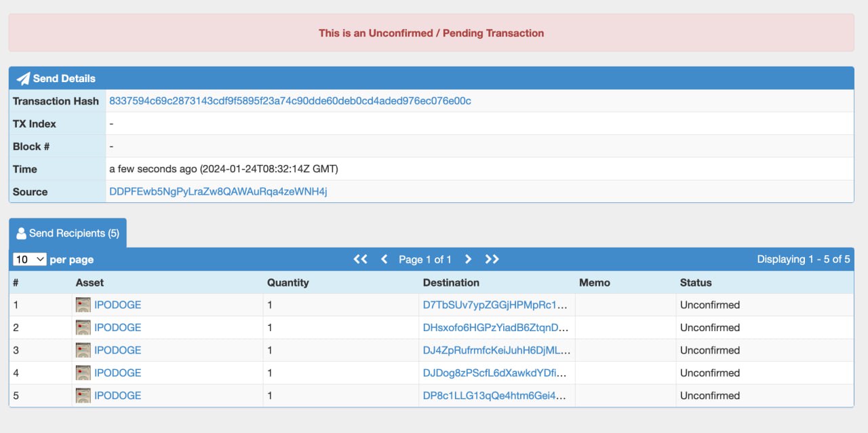Open destination D7TbSUv7ypZGGjHPMpRc1... address
868x433 pixels.
pyautogui.click(x=495, y=305)
